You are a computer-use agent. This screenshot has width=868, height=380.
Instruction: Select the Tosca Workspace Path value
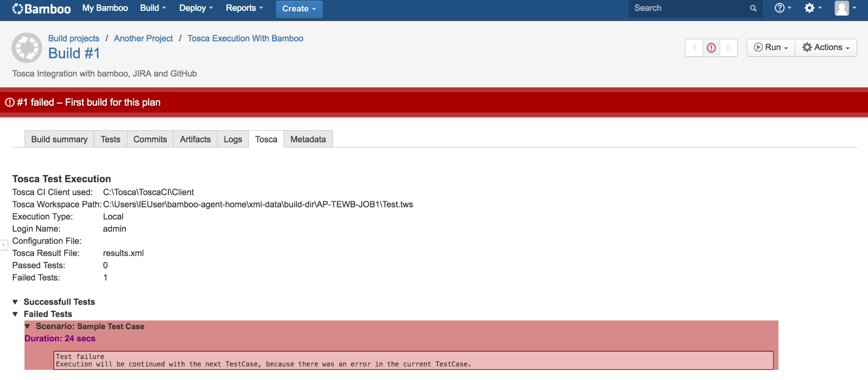258,205
